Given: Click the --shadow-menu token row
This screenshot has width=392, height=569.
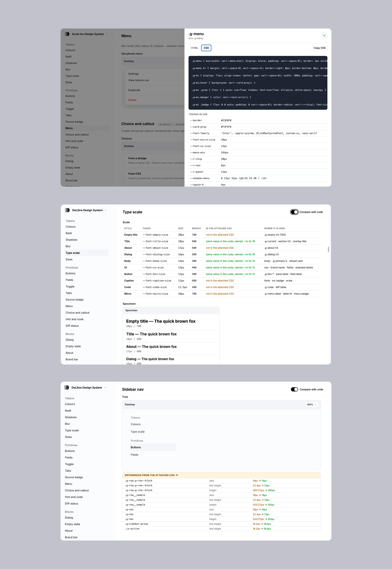Looking at the screenshot, I should tap(258, 178).
